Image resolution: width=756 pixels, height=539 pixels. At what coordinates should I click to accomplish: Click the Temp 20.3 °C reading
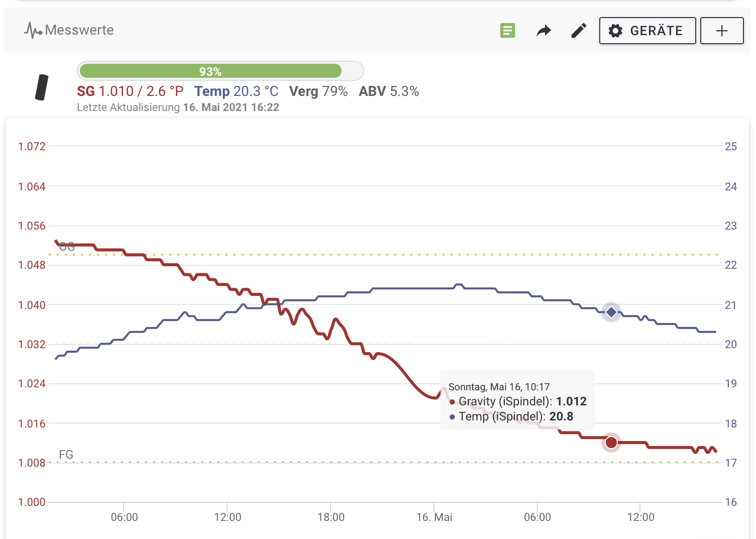(236, 91)
